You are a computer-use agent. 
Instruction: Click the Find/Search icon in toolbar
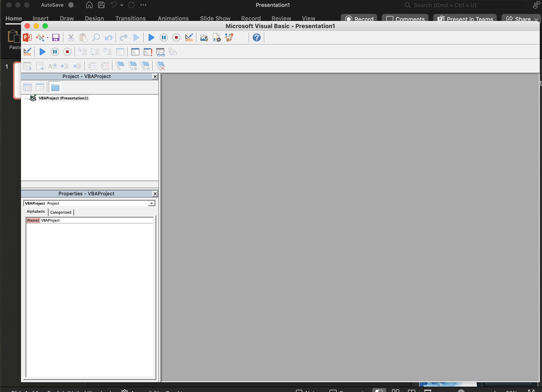[96, 38]
